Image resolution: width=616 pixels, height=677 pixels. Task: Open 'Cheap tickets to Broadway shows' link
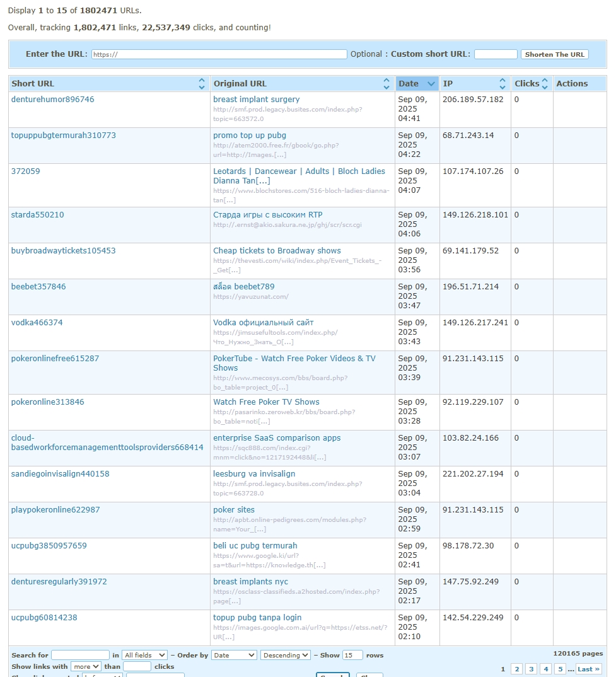(x=277, y=250)
